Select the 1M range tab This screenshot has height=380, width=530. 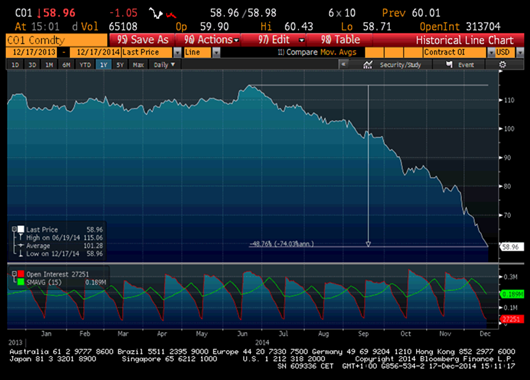point(49,65)
